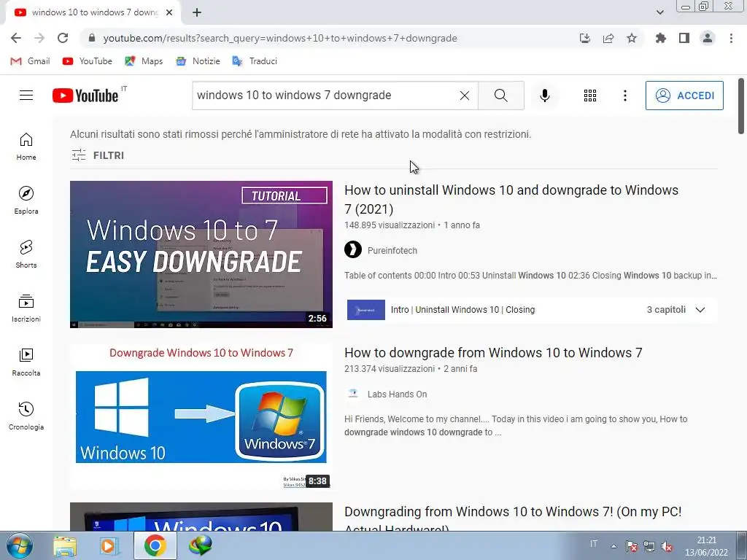This screenshot has height=560, width=747.
Task: Open 'Downgrading from Windows 10 to Windows 7!' title
Action: coord(513,518)
